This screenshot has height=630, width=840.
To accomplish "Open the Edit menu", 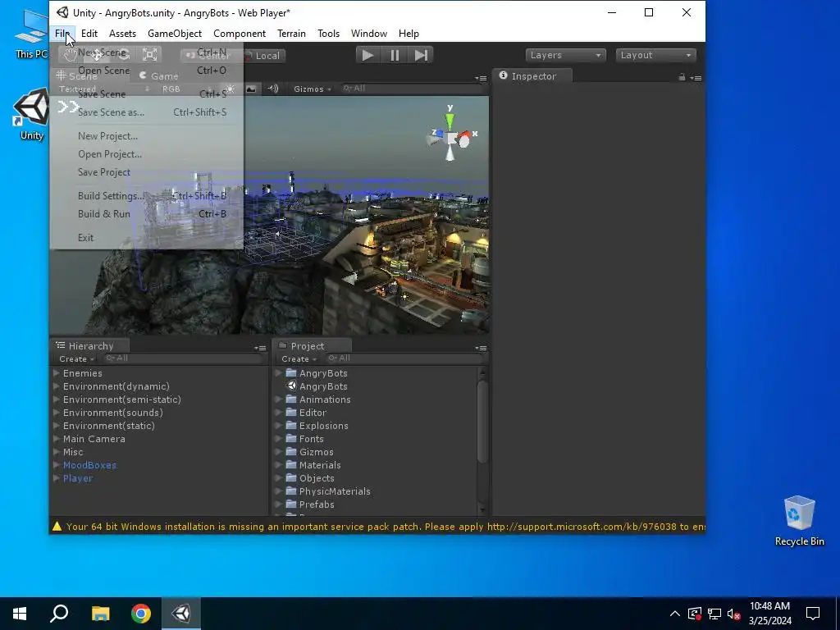I will tap(89, 33).
